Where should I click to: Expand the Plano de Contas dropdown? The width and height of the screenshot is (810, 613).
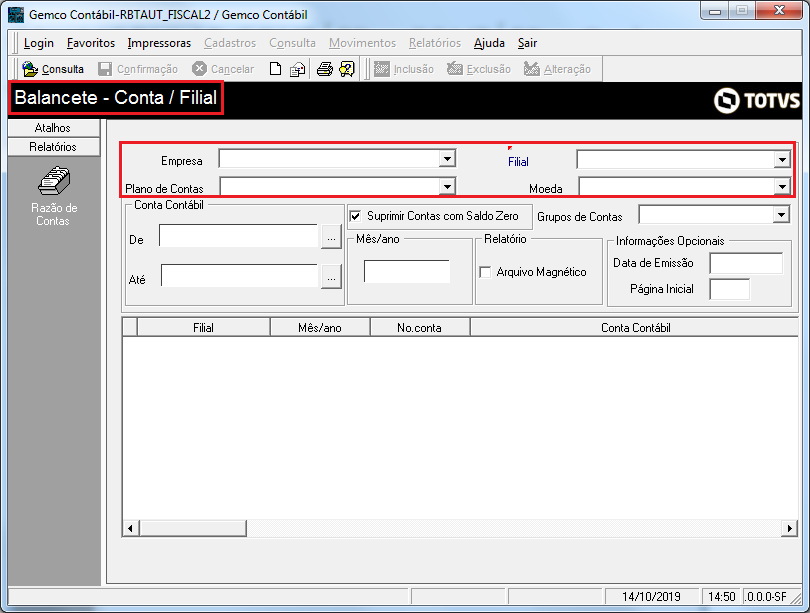(447, 186)
